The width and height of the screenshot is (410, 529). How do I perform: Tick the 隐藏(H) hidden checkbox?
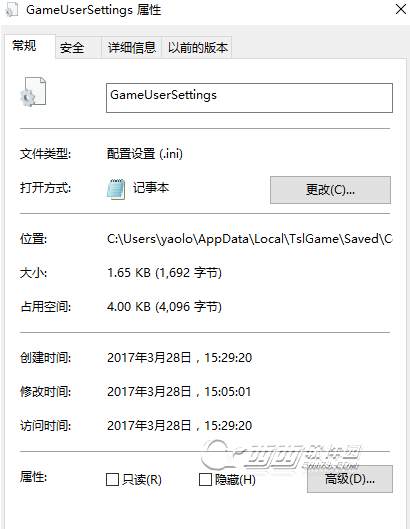(205, 479)
